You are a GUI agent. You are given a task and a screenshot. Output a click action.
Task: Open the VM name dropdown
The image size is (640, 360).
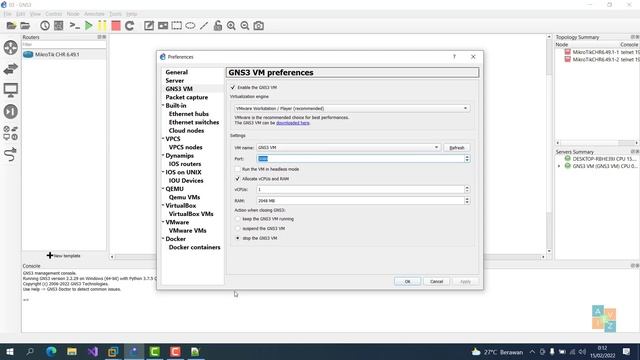pos(348,147)
